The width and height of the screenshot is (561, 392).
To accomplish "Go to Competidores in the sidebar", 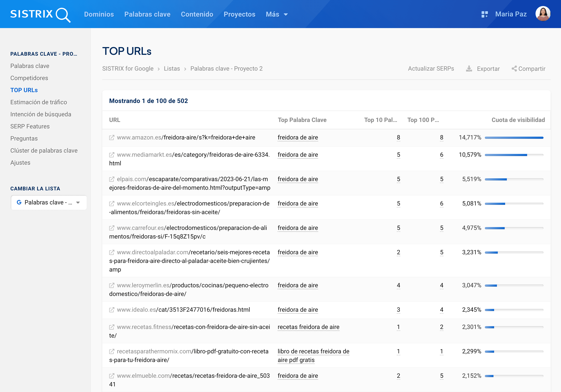I will point(29,78).
